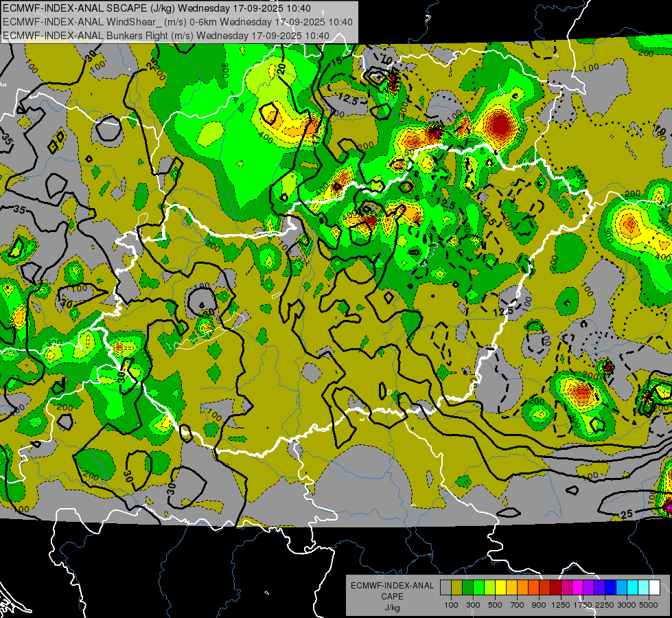
Task: Click legend scale value 1250
Action: [561, 605]
